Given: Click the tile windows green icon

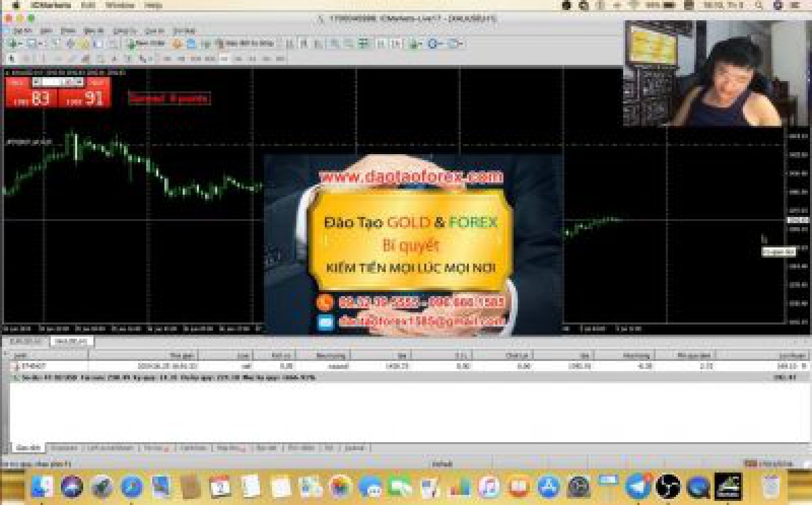Looking at the screenshot, I should coord(363,43).
